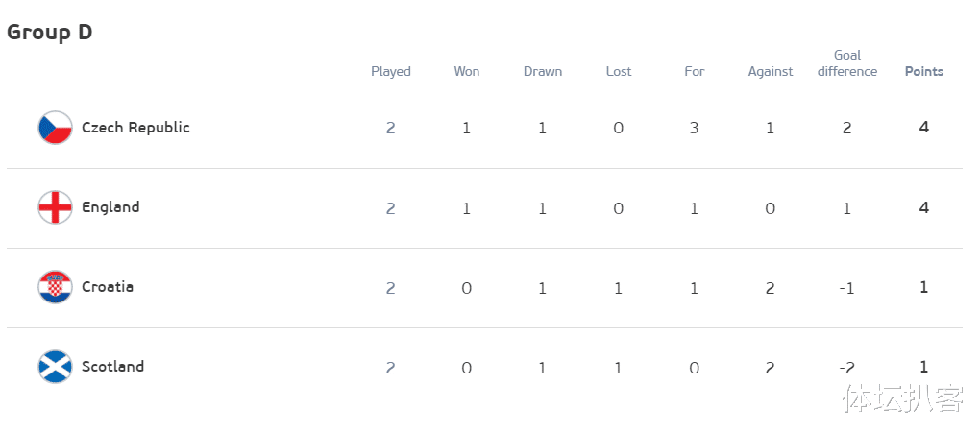Image resolution: width=980 pixels, height=433 pixels.
Task: Click the Drawn column header
Action: [543, 72]
